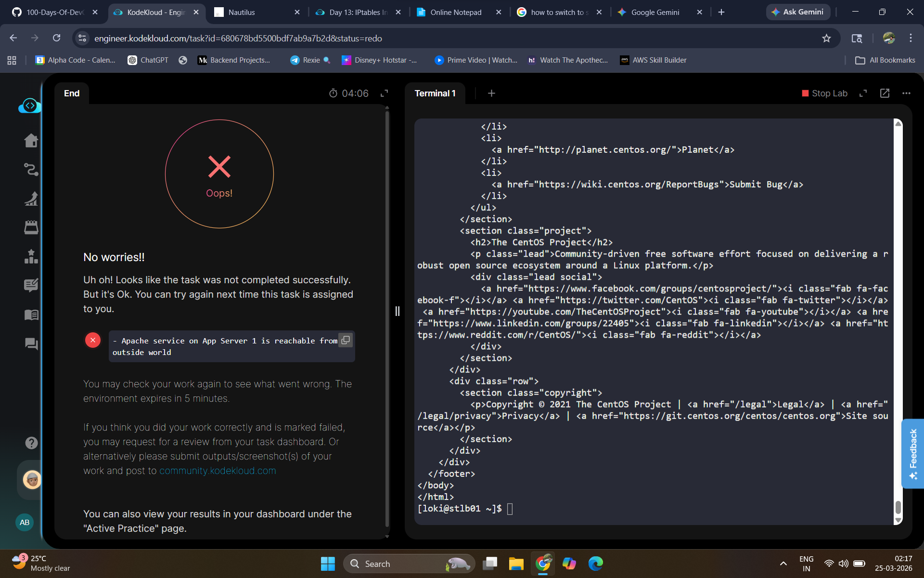Screen dimensions: 924x578
Task: Open the Feedback side panel
Action: (x=912, y=454)
